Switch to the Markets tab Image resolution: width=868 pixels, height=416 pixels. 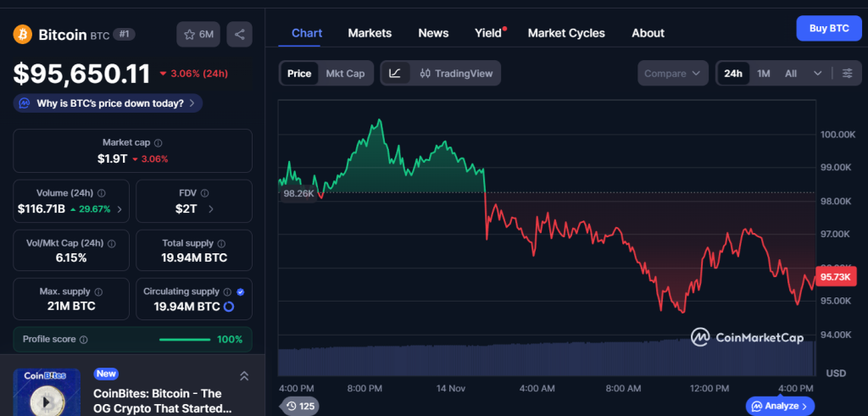(370, 33)
